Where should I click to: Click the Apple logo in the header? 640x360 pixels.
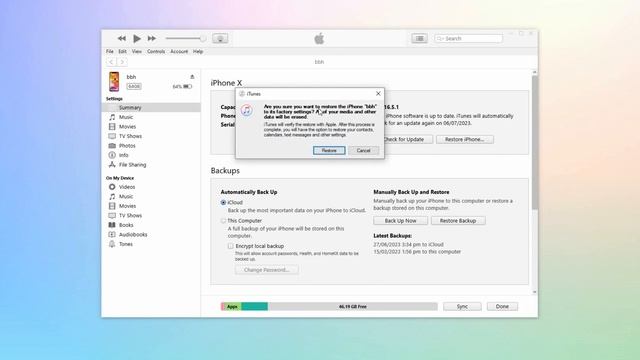[319, 39]
